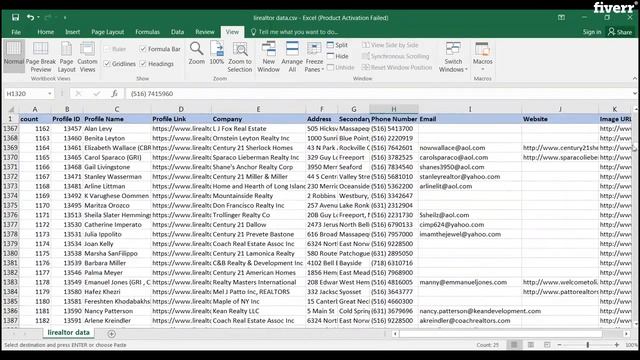Click zoom in plus in status bar
This screenshot has height=360, width=640.
tap(617, 345)
